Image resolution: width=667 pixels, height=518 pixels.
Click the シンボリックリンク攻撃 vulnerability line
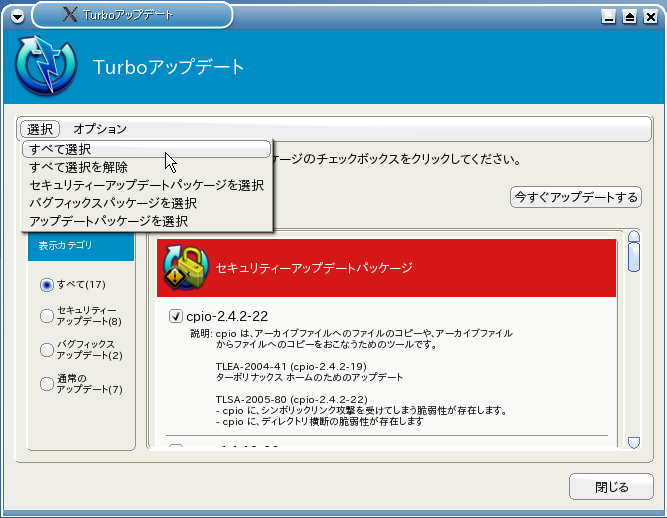coord(361,411)
